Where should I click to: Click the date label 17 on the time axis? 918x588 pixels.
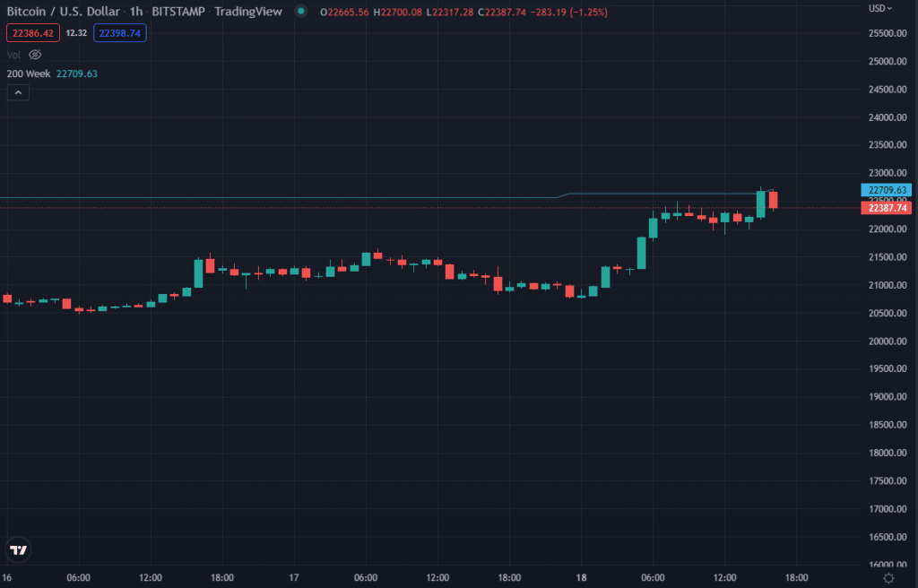tap(294, 578)
